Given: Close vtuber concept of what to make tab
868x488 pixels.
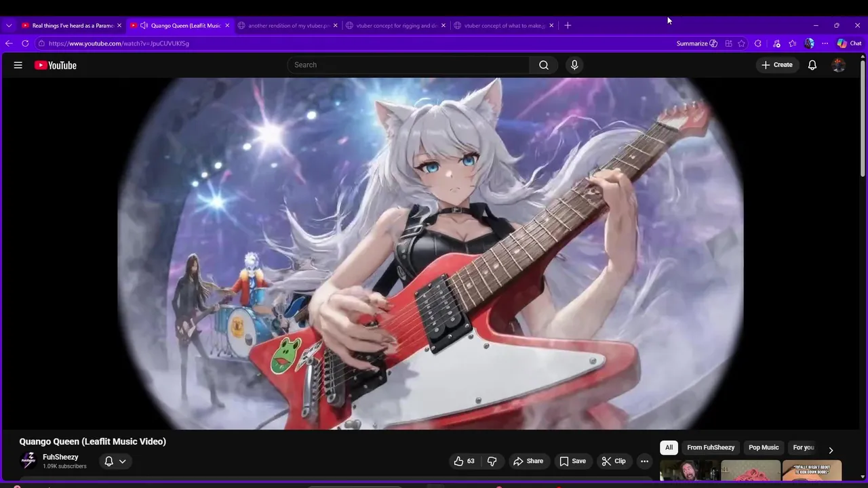Looking at the screenshot, I should [x=551, y=26].
